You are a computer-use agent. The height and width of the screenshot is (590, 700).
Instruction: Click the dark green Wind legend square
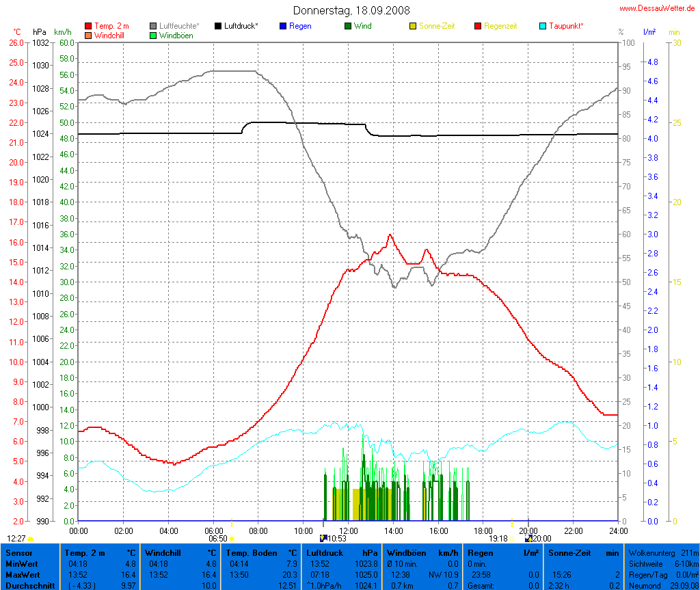(348, 26)
